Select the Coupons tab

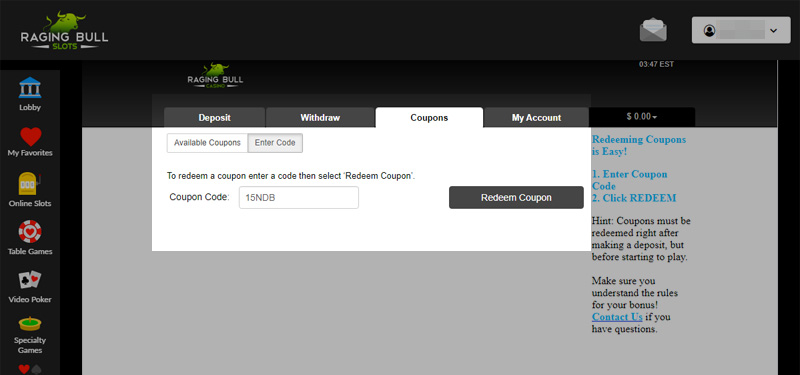pyautogui.click(x=429, y=117)
